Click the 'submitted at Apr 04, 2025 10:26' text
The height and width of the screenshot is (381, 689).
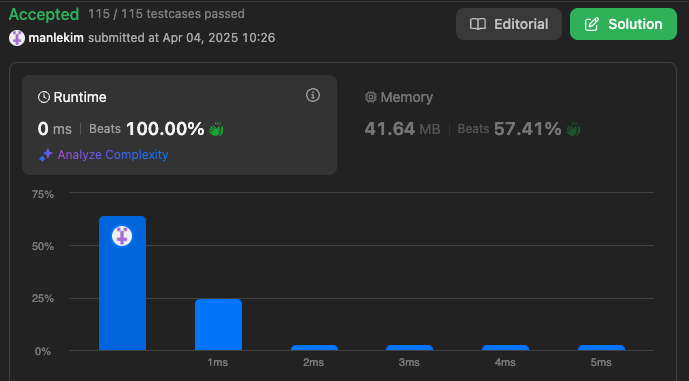[181, 38]
